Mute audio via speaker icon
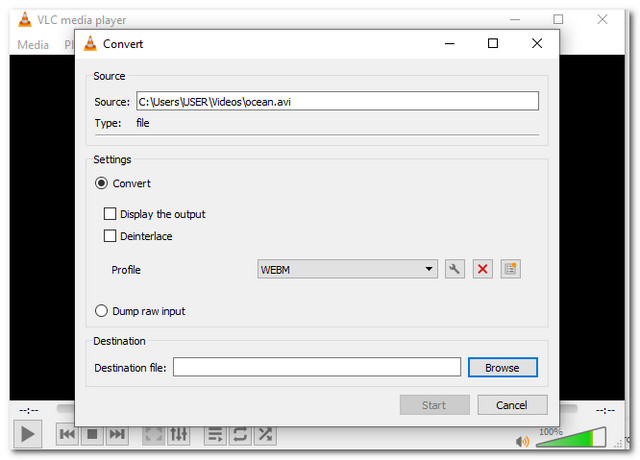This screenshot has width=640, height=460. point(522,441)
